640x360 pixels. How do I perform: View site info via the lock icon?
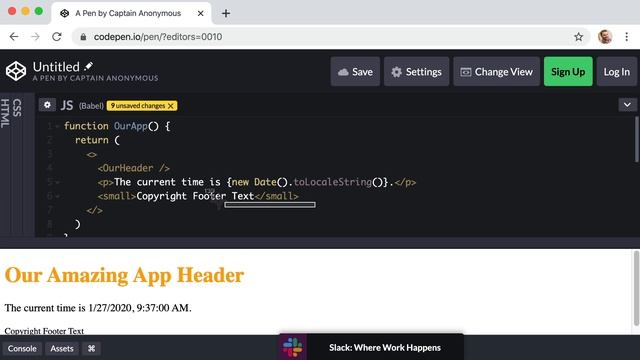(x=83, y=37)
